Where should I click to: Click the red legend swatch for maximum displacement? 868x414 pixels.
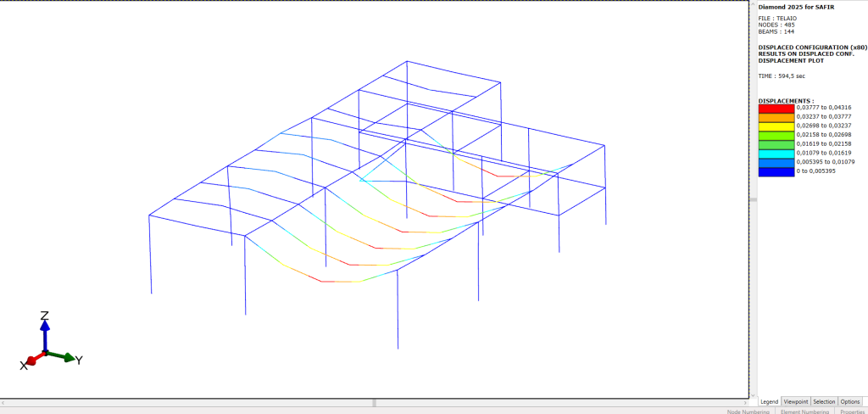pyautogui.click(x=776, y=107)
